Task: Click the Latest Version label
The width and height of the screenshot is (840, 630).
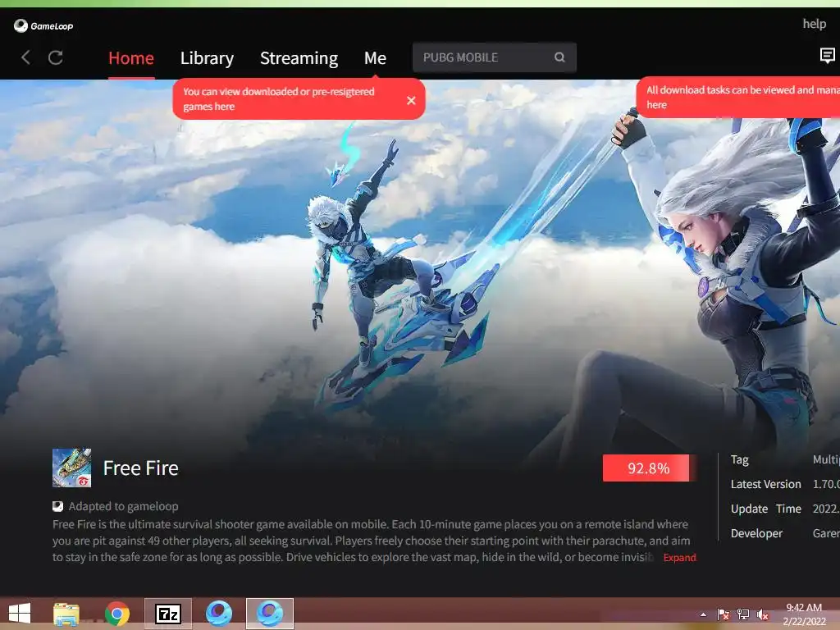Action: (765, 484)
